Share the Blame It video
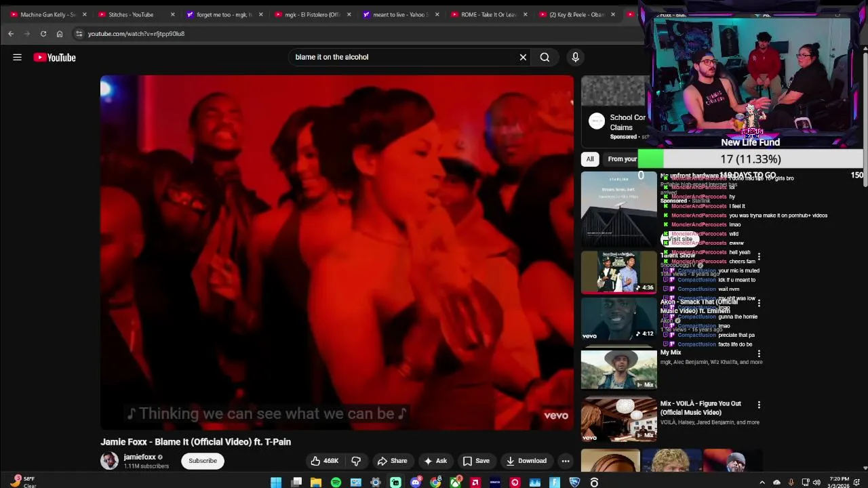Image resolution: width=868 pixels, height=488 pixels. tap(392, 461)
